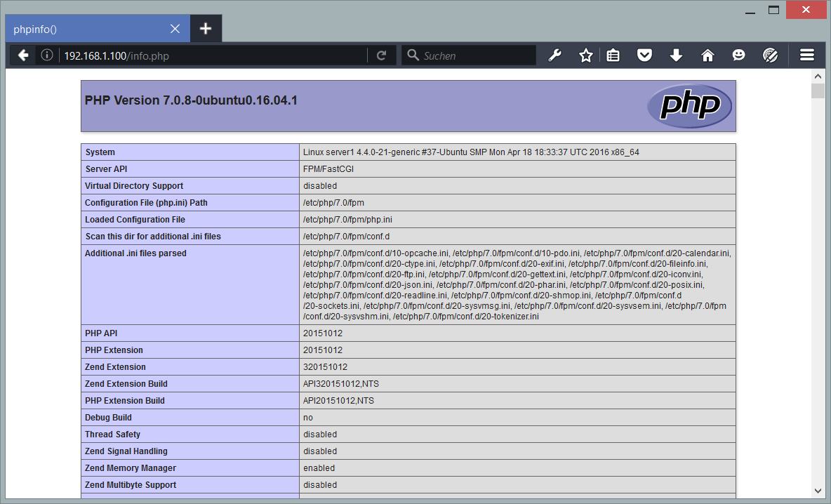Click the /etc/php/7.0/fpm/php.ini value
Image resolution: width=831 pixels, height=504 pixels.
(347, 220)
